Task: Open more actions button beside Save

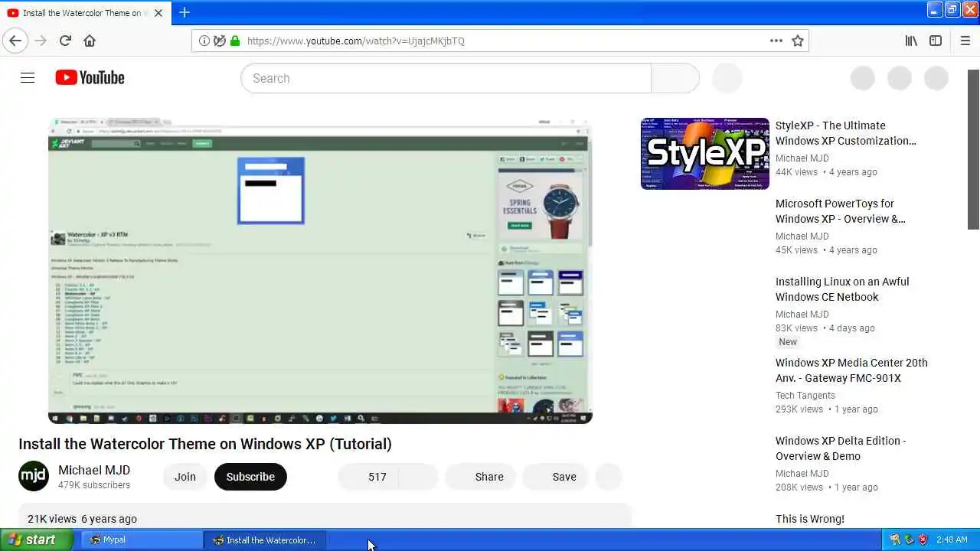Action: pos(609,477)
